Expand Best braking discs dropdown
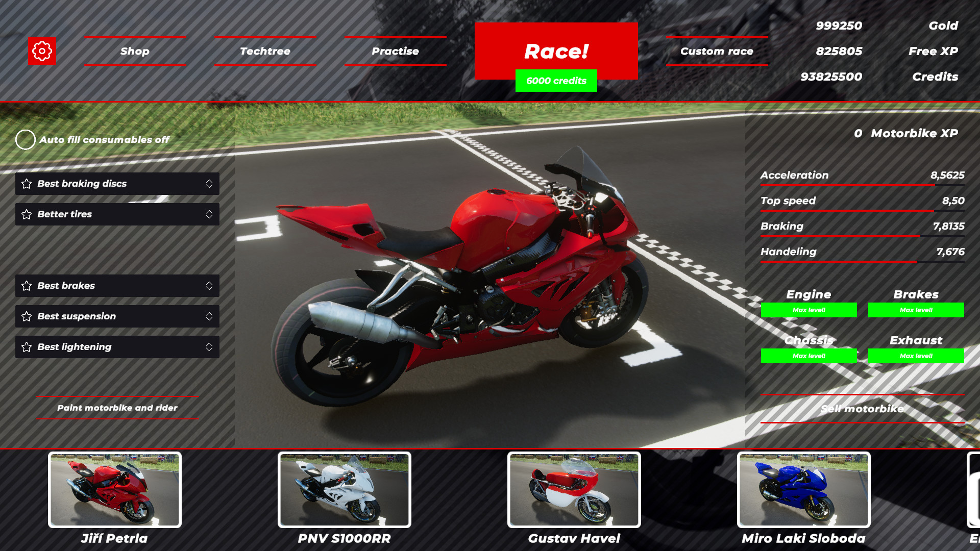Viewport: 980px width, 551px height. (209, 183)
